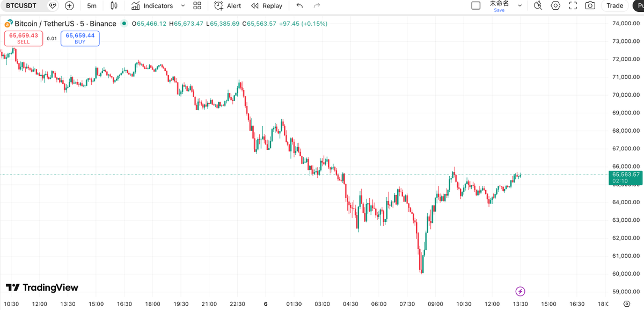644x310 pixels.
Task: Open the candlestick chart style selector
Action: click(114, 6)
